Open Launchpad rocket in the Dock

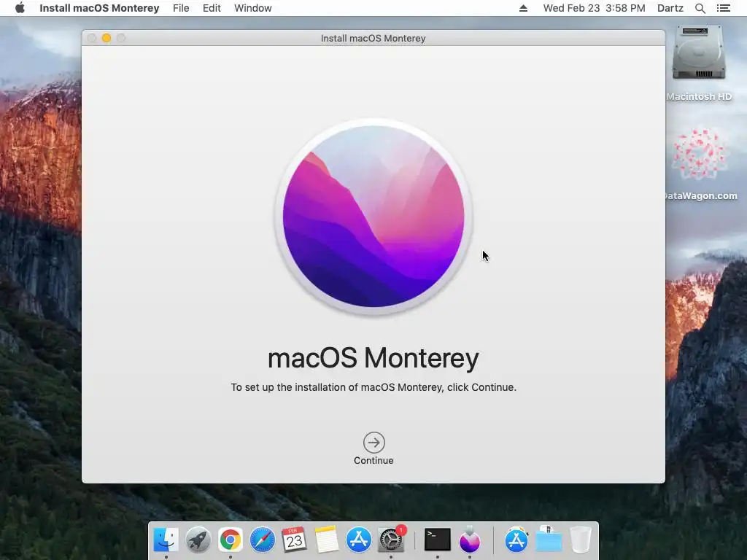198,540
